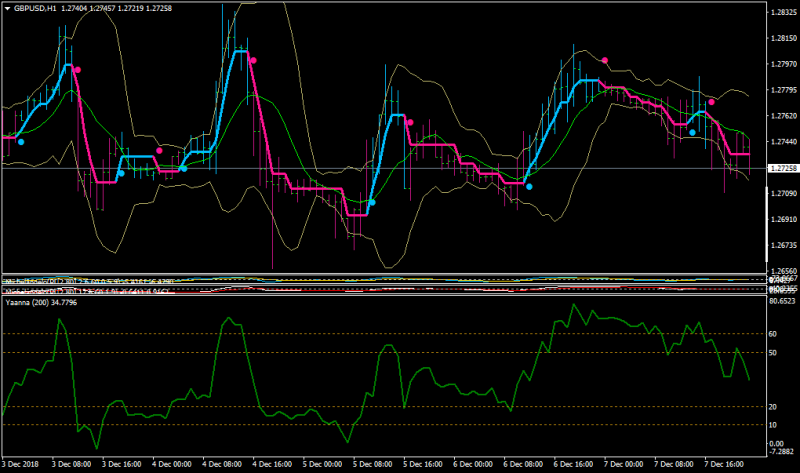The image size is (800, 473).
Task: Click the pink sell dot at 7 Dec 16:00
Action: tap(712, 103)
